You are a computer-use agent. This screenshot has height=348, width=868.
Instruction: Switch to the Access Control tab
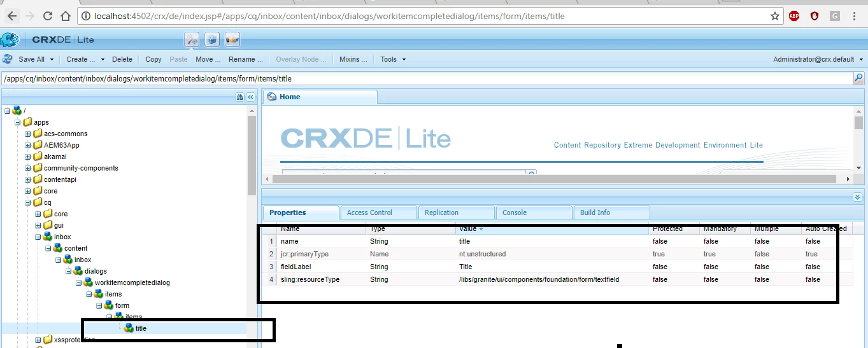[x=378, y=212]
